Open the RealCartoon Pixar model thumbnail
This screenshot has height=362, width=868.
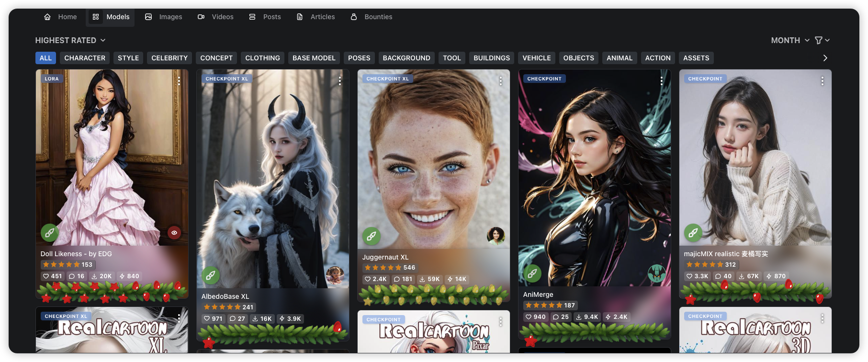coord(434,332)
